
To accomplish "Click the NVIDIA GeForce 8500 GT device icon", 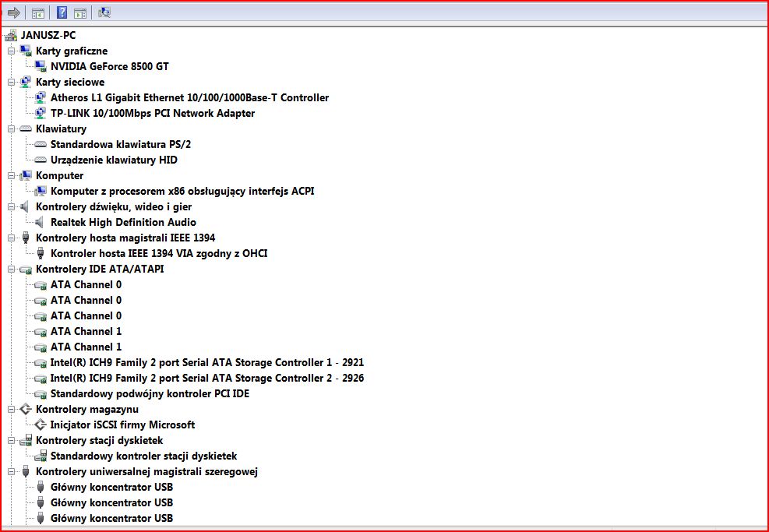I will click(x=41, y=66).
